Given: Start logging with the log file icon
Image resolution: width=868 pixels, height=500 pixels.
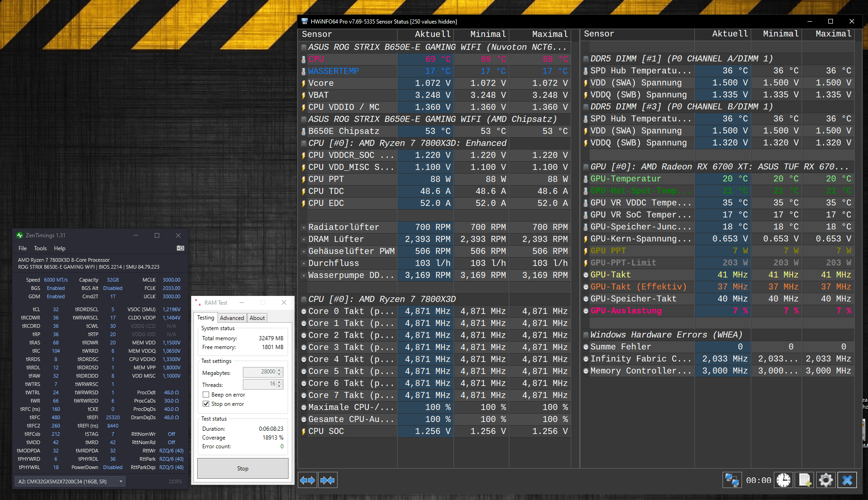Looking at the screenshot, I should coord(804,480).
